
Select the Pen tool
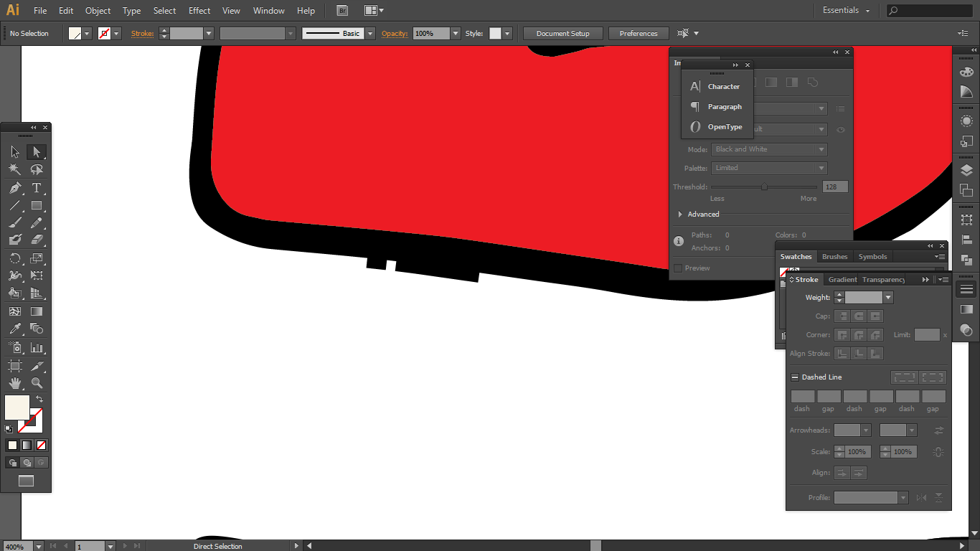click(x=15, y=188)
